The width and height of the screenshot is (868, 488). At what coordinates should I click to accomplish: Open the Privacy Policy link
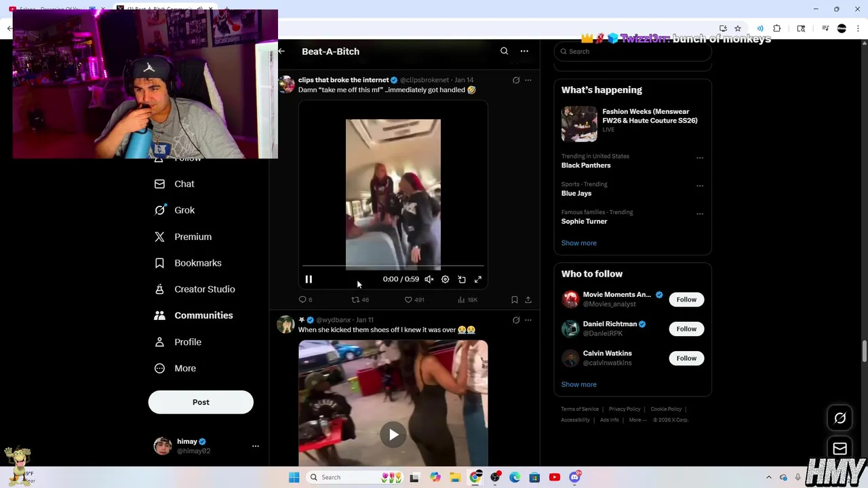[x=625, y=409]
